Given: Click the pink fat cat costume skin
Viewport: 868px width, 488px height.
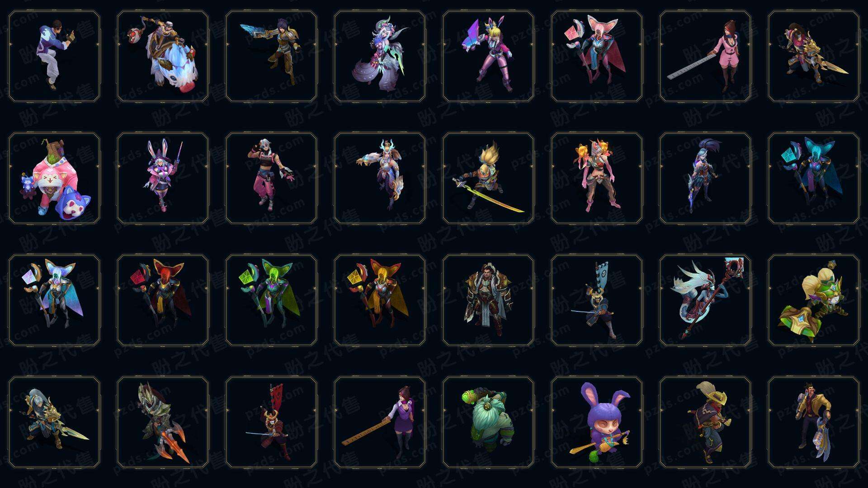Looking at the screenshot, I should (x=54, y=178).
